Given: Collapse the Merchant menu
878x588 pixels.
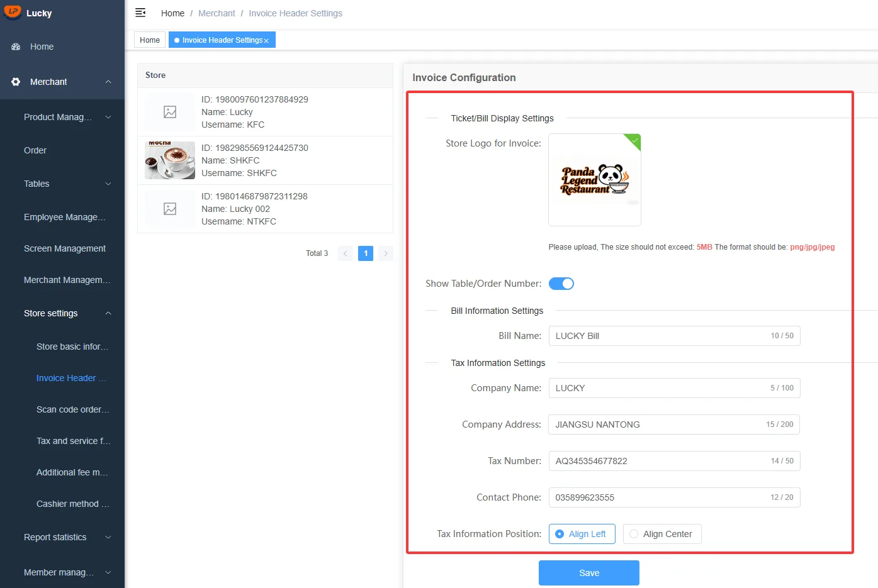Looking at the screenshot, I should coord(108,82).
